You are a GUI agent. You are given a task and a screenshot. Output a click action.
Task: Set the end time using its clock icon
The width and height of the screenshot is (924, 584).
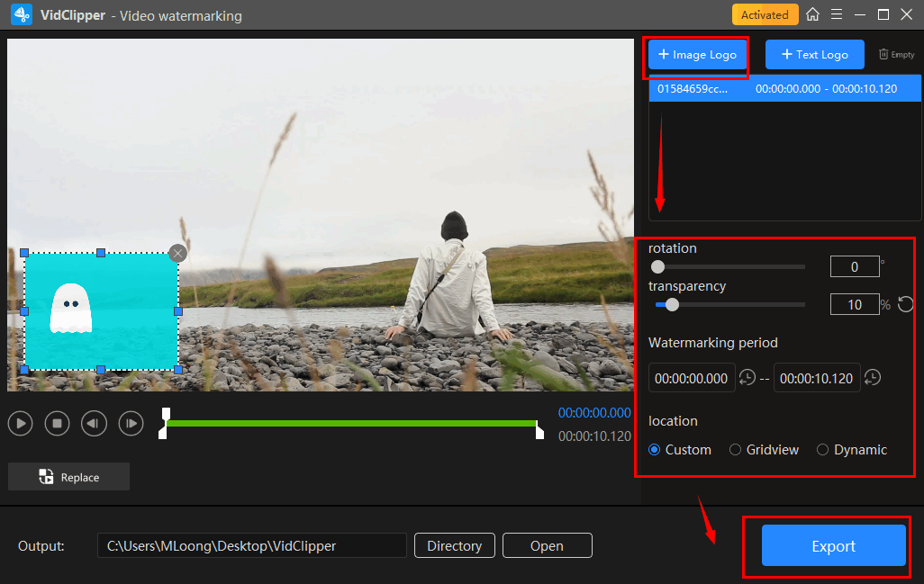click(x=872, y=378)
